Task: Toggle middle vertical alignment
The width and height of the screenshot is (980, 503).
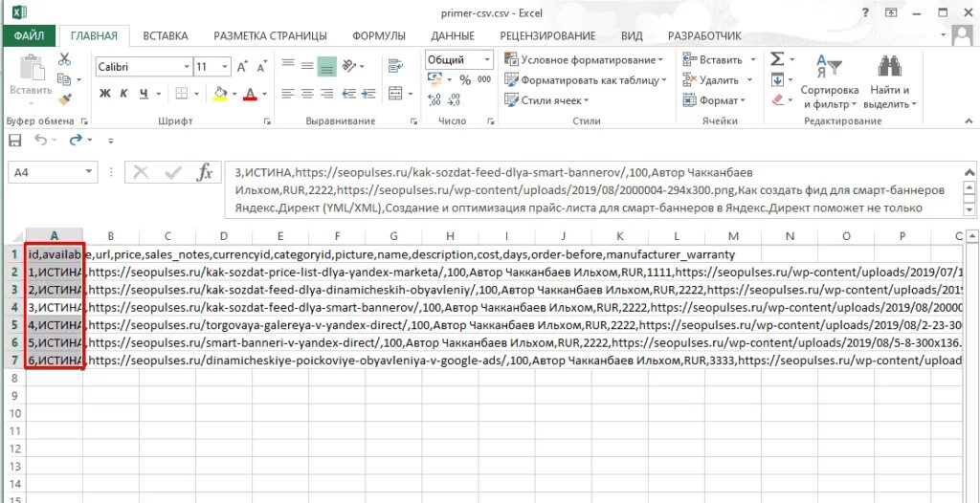Action: click(x=307, y=66)
